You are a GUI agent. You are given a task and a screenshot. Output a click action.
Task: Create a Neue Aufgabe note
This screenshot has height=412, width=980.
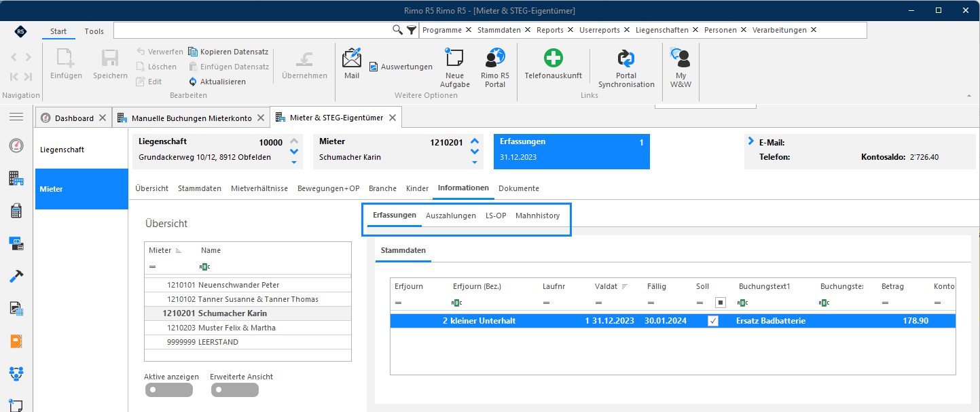[454, 68]
